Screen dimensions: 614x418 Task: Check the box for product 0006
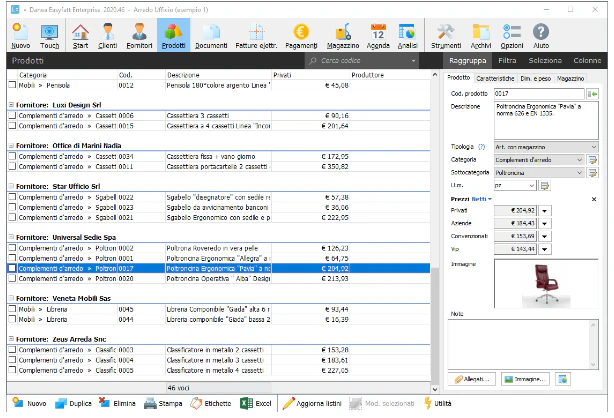pyautogui.click(x=13, y=116)
